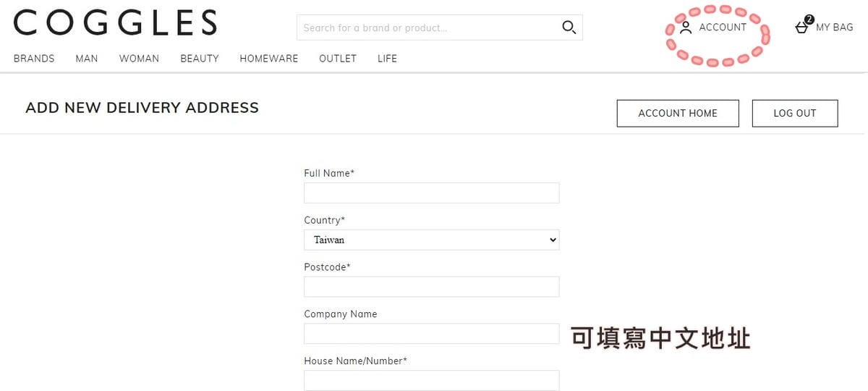
Task: Browse the Outlet section
Action: (338, 59)
